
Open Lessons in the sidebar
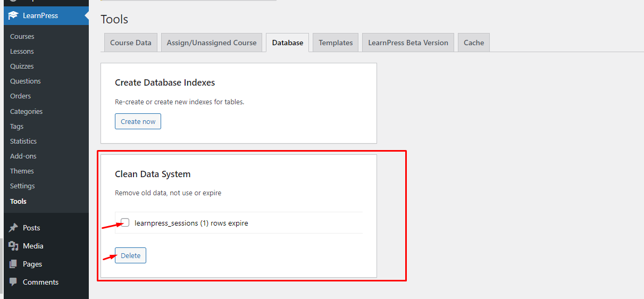point(22,51)
